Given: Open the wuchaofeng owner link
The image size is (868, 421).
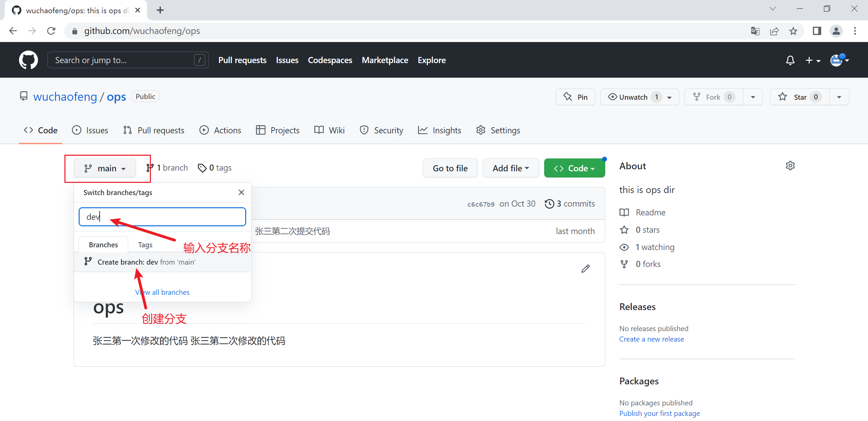Looking at the screenshot, I should (65, 97).
